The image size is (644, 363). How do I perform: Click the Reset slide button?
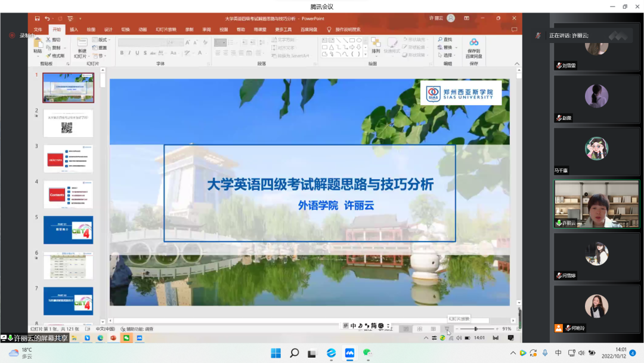(x=100, y=48)
